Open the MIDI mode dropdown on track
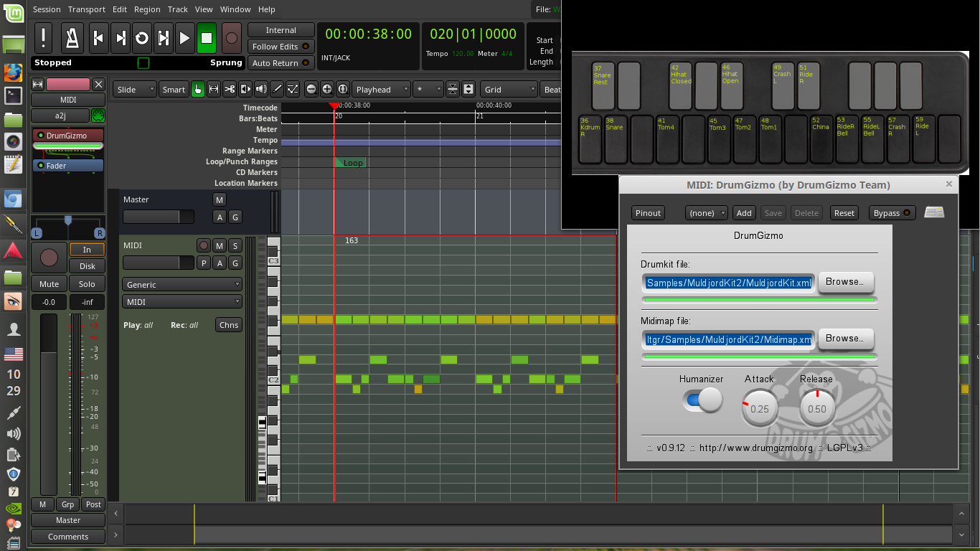980x551 pixels. (x=182, y=302)
